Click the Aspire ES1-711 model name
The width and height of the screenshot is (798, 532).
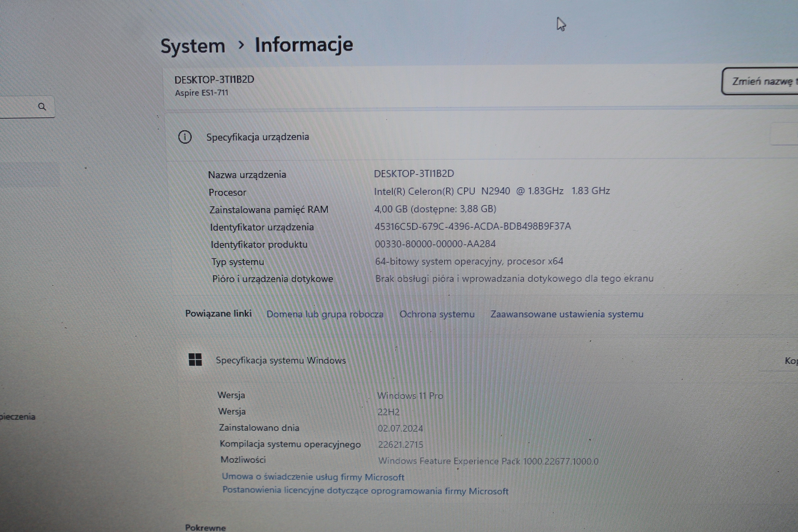click(x=202, y=93)
